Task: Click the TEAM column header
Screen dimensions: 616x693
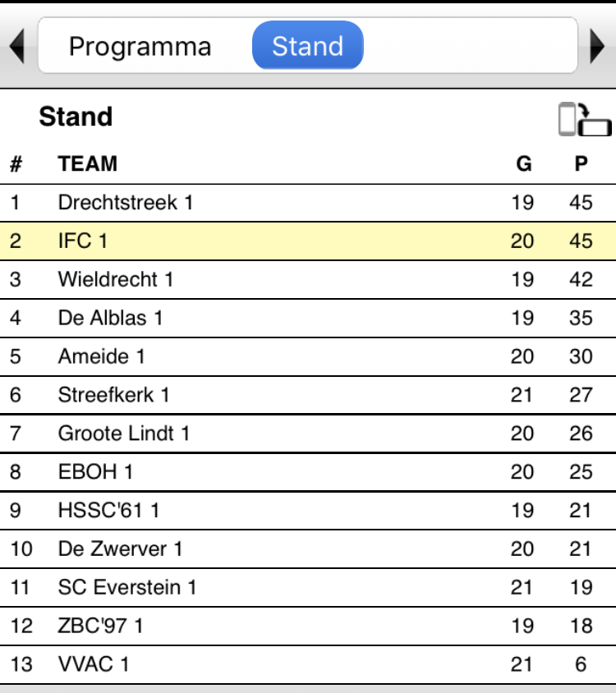Action: (88, 164)
